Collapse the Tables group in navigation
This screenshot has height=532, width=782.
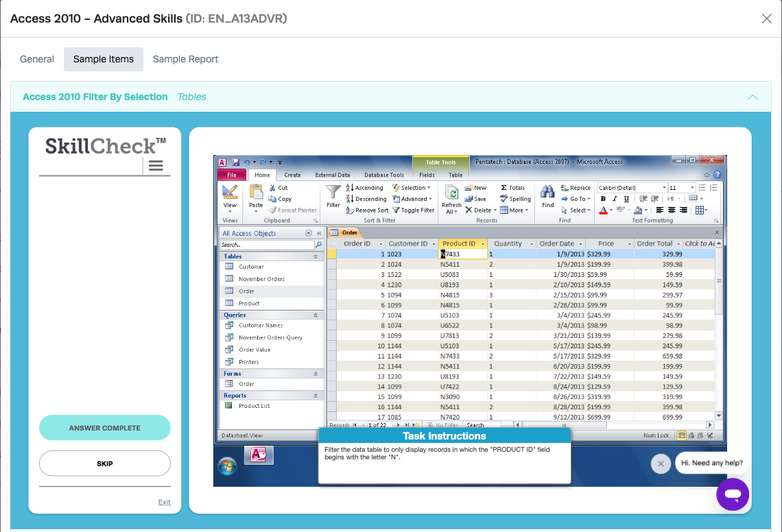315,256
